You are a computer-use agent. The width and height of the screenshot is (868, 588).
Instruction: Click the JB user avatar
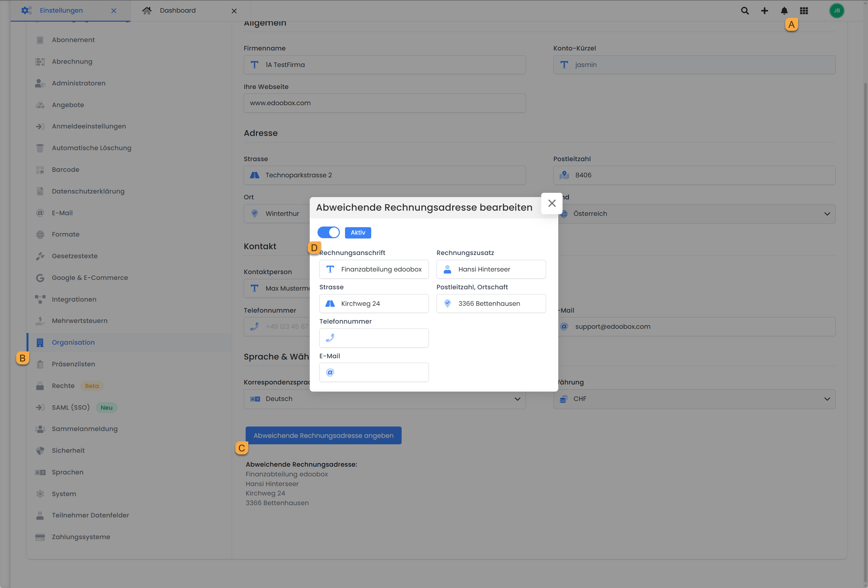pos(837,11)
